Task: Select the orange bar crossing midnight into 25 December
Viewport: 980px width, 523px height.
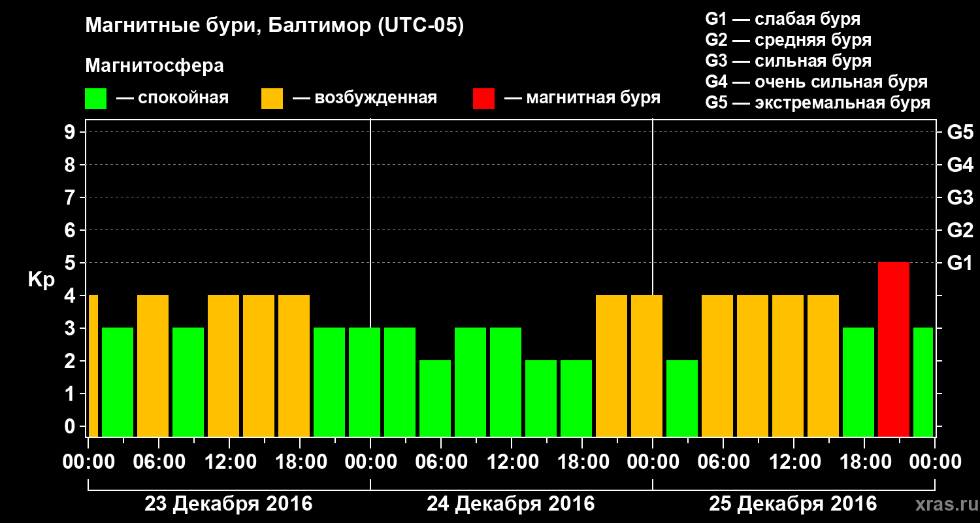Action: click(x=647, y=365)
